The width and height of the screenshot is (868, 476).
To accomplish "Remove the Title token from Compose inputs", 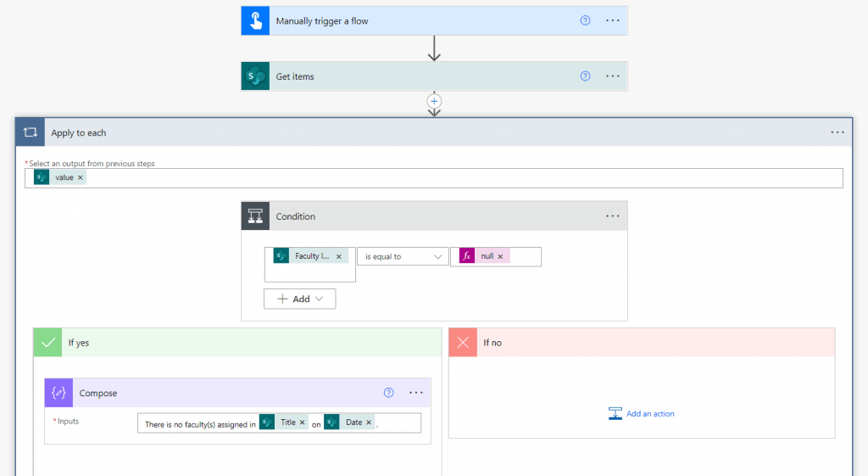I will coord(303,423).
